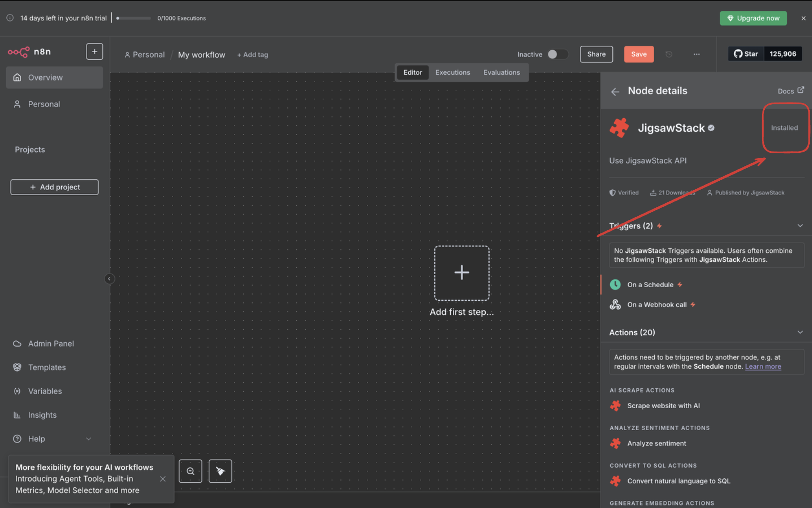The image size is (812, 508).
Task: Click the Installed status label
Action: pos(785,128)
